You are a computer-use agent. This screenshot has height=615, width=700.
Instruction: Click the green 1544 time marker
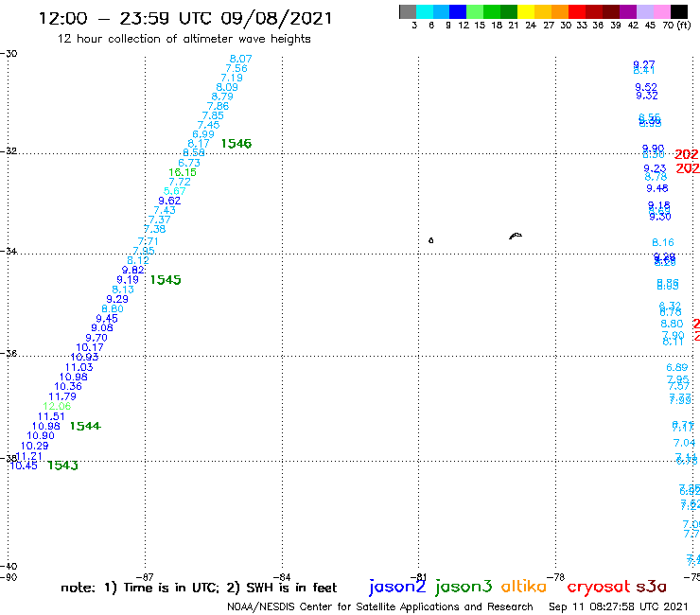pos(85,426)
